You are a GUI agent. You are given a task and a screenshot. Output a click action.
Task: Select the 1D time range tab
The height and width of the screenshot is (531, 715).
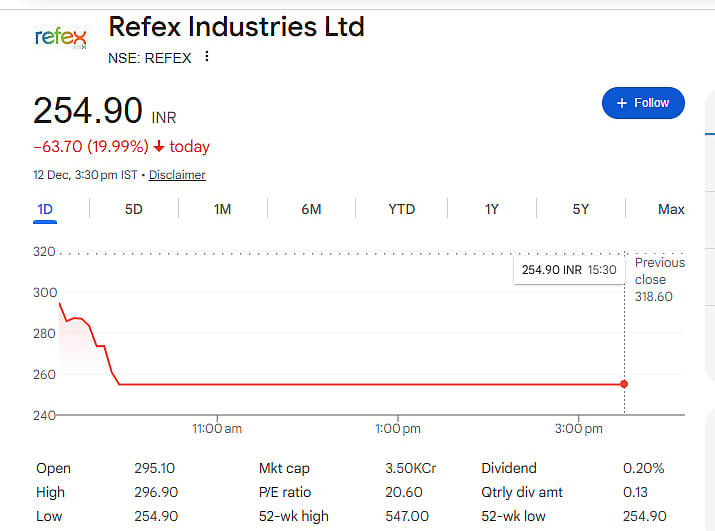click(45, 209)
